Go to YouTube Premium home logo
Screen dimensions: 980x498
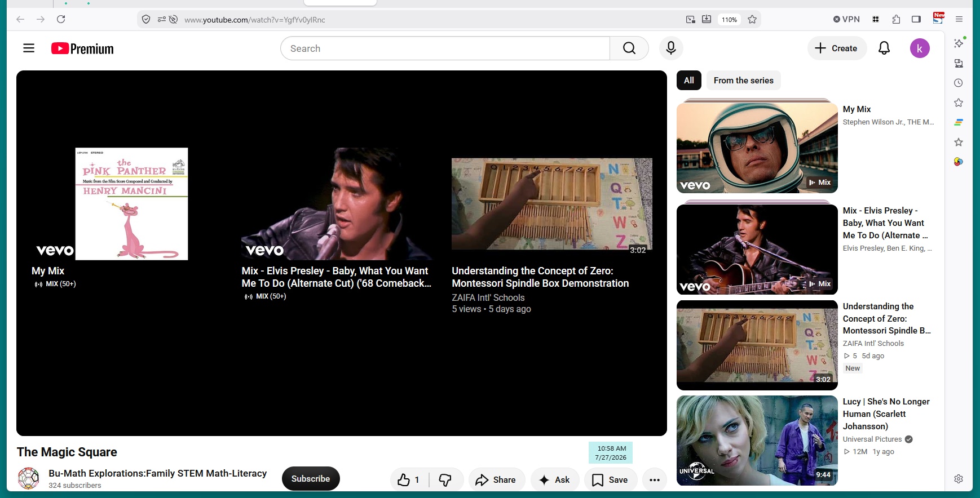(x=82, y=49)
